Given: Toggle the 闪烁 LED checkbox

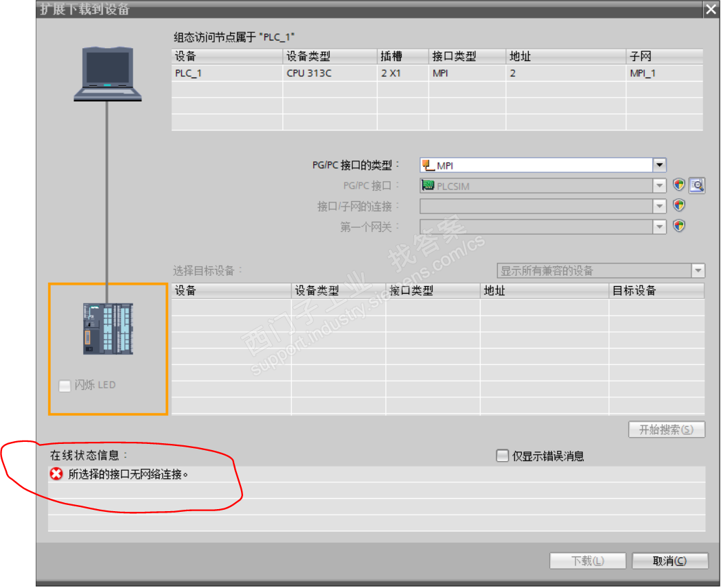Looking at the screenshot, I should (x=65, y=386).
